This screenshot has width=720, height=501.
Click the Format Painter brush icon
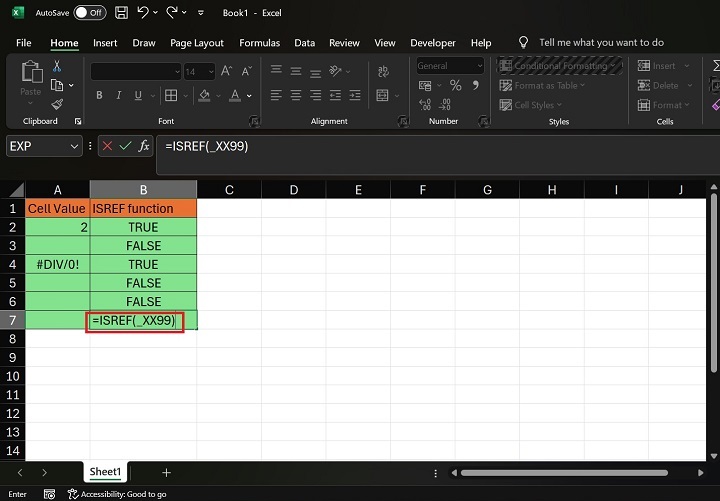pyautogui.click(x=57, y=105)
